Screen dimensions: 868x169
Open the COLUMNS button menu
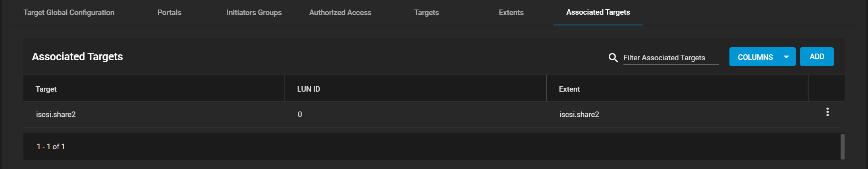[762, 57]
